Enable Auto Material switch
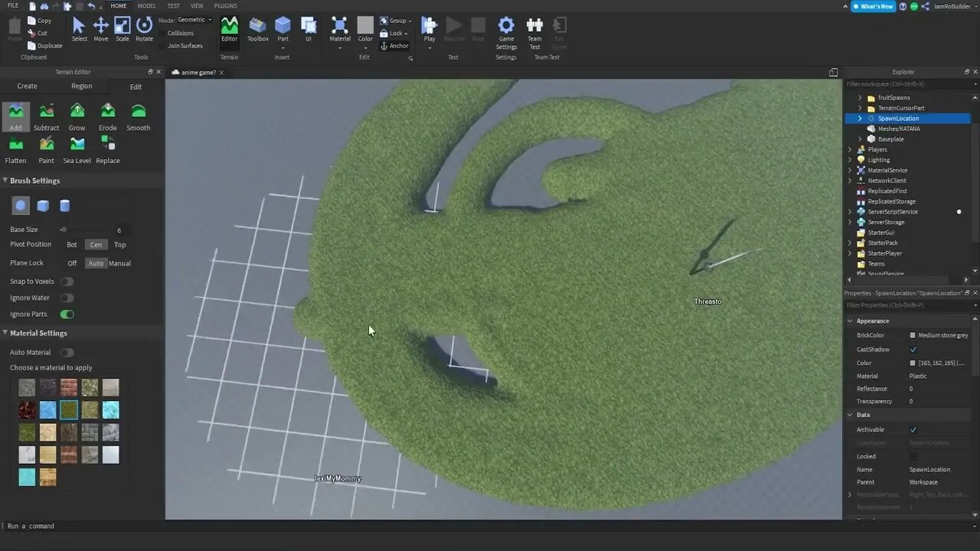Image resolution: width=980 pixels, height=551 pixels. point(67,352)
